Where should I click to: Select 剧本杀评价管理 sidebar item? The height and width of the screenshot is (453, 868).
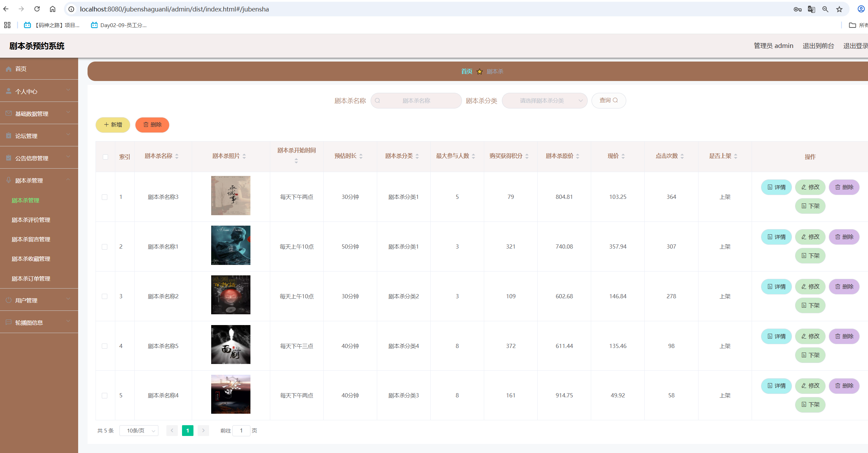coord(31,220)
